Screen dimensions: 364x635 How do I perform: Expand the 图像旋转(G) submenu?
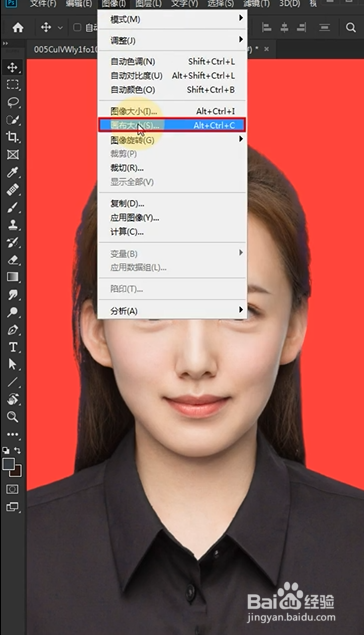[172, 140]
